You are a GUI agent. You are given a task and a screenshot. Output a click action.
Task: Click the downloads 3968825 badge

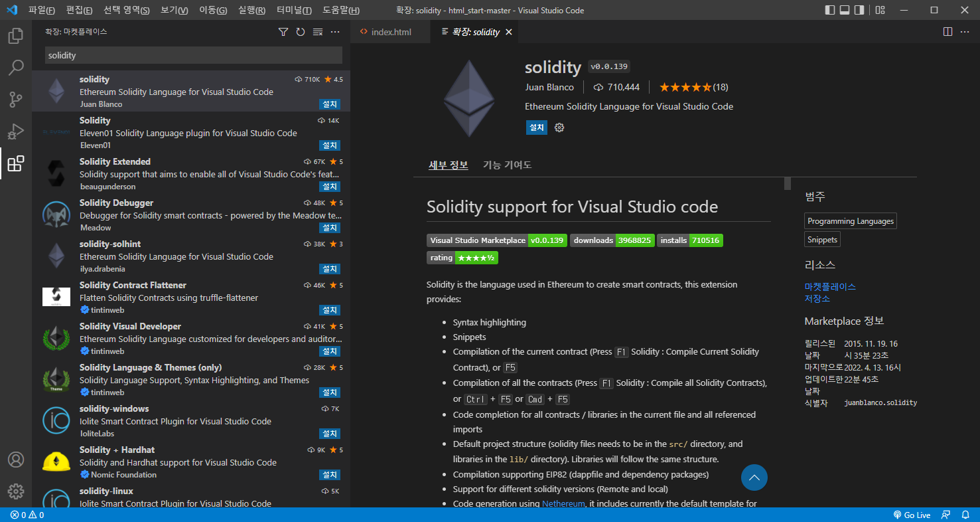612,240
